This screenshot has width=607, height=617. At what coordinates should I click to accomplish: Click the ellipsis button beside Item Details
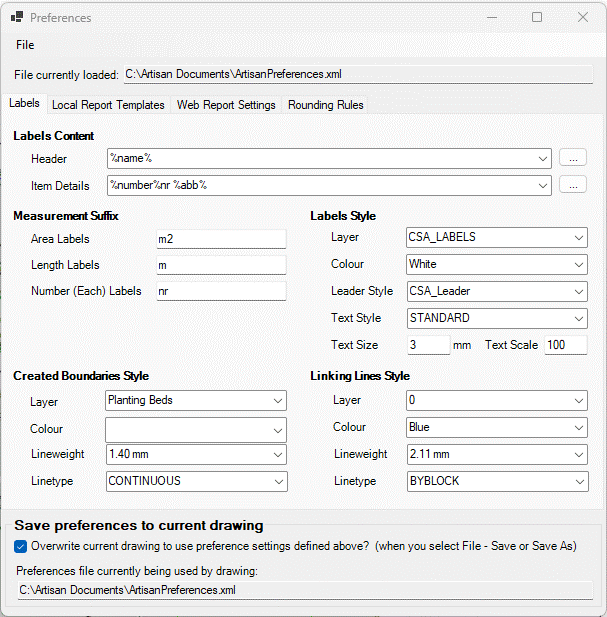coord(572,185)
